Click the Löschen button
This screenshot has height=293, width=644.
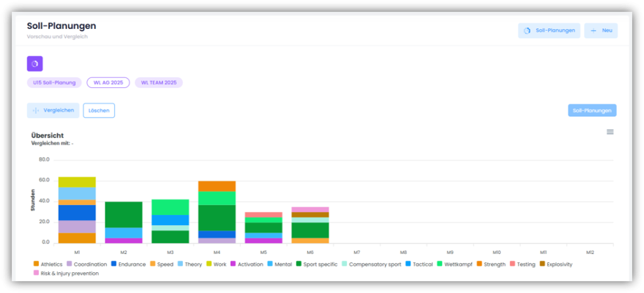pyautogui.click(x=99, y=111)
